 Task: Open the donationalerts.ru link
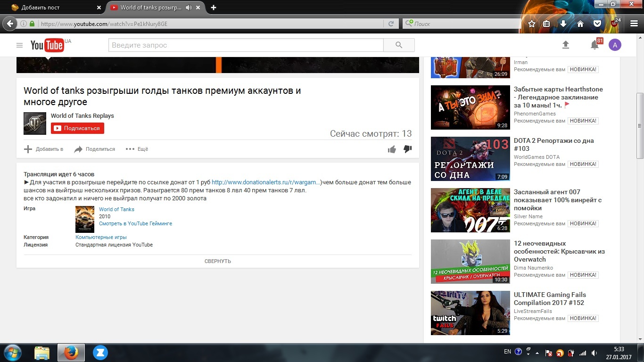coord(266,182)
